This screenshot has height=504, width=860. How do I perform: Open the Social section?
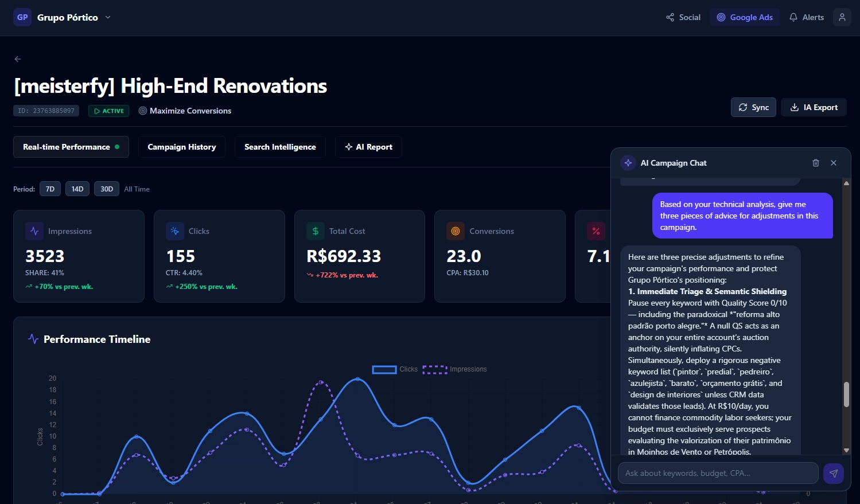pyautogui.click(x=683, y=17)
